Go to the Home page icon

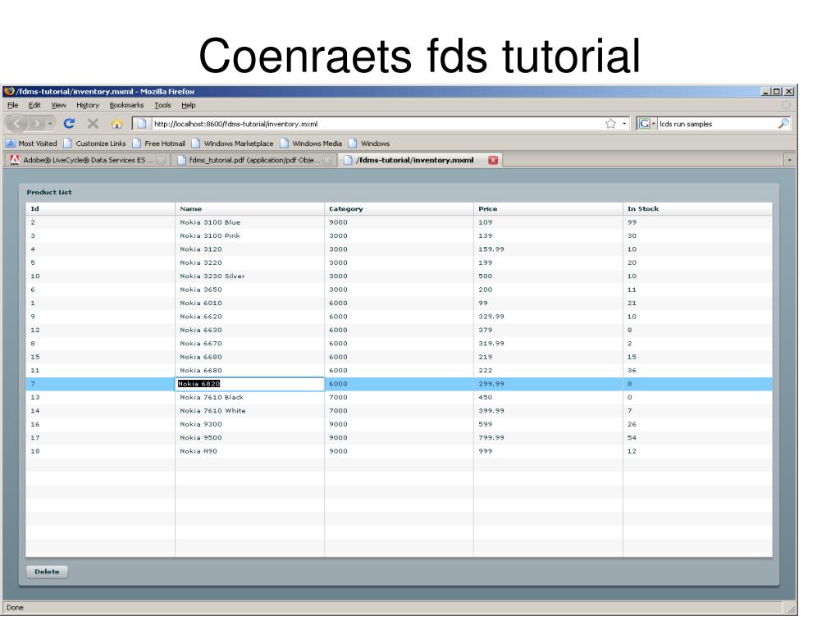click(x=116, y=124)
